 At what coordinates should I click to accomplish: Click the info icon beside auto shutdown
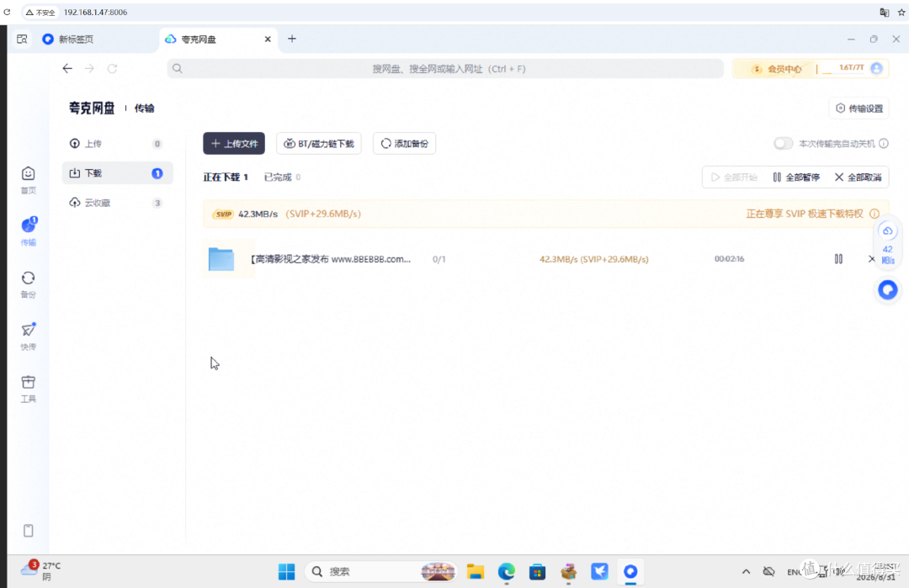coord(884,144)
